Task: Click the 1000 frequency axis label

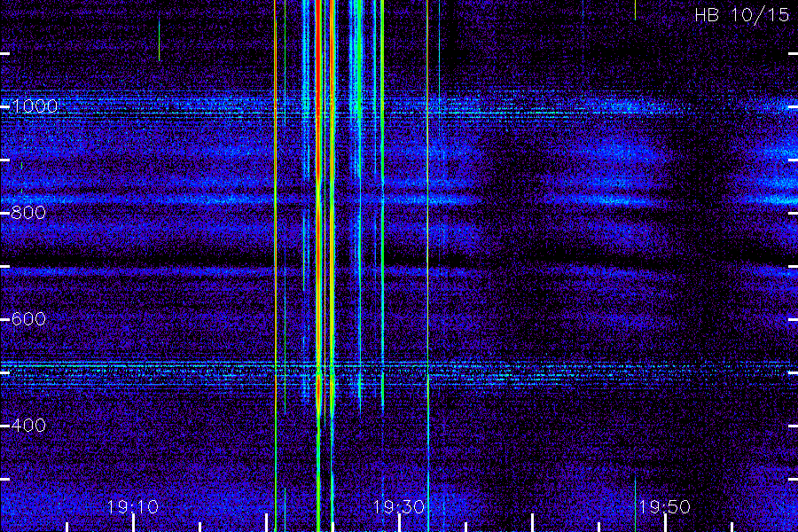Action: tap(34, 106)
